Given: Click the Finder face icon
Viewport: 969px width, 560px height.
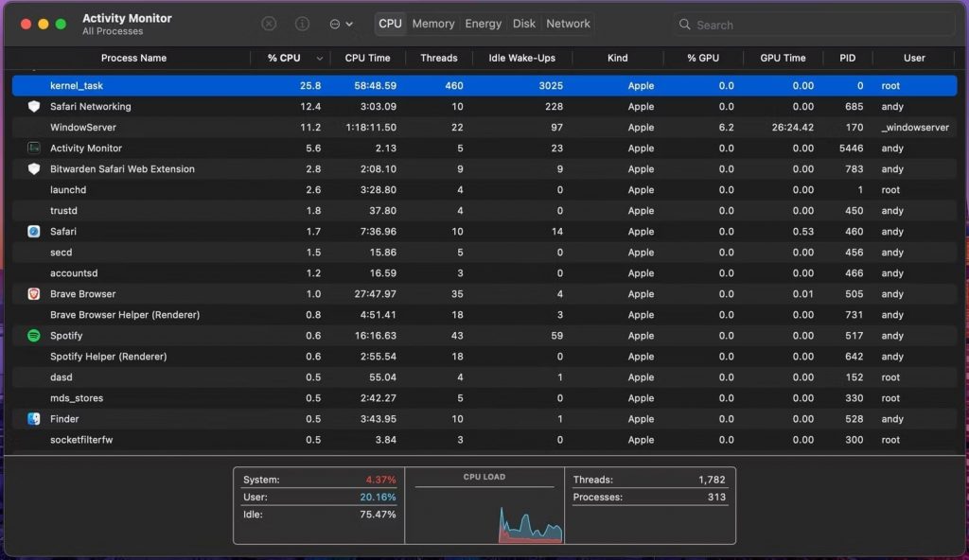Looking at the screenshot, I should point(34,418).
